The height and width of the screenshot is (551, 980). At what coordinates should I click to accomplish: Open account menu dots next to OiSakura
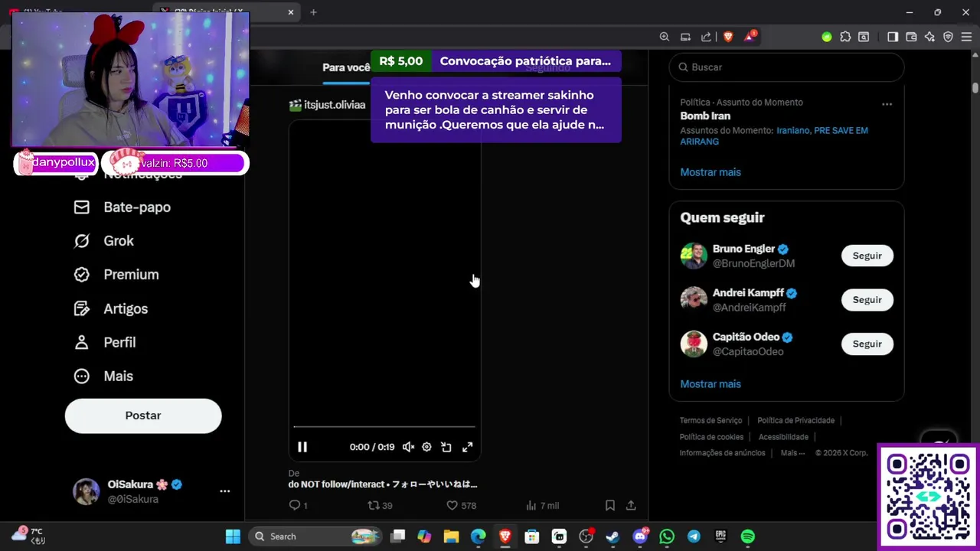[x=224, y=491]
